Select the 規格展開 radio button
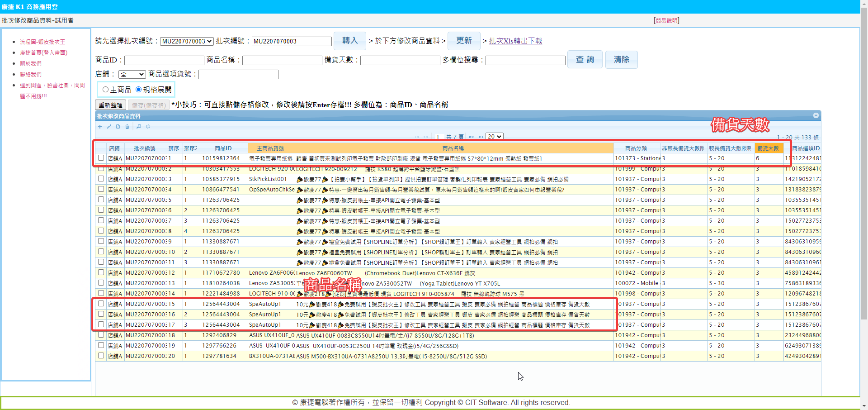 click(139, 90)
